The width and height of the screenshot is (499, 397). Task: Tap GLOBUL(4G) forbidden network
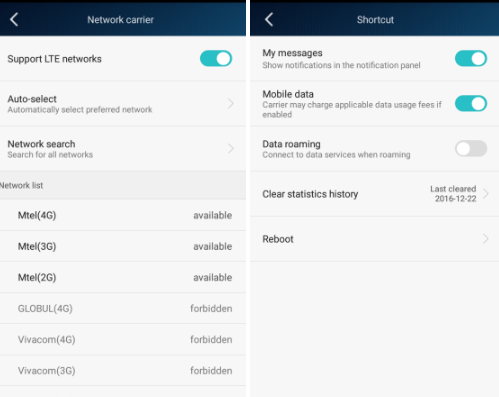(x=123, y=308)
